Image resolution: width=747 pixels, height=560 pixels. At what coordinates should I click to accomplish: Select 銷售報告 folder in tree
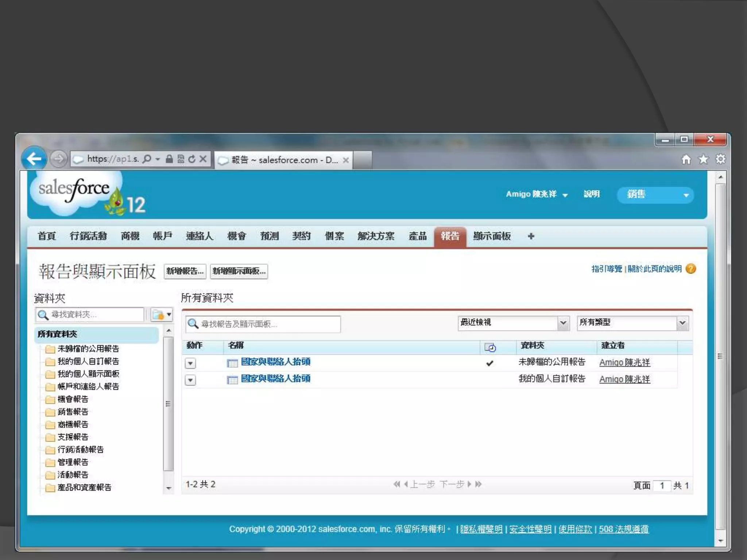click(73, 412)
